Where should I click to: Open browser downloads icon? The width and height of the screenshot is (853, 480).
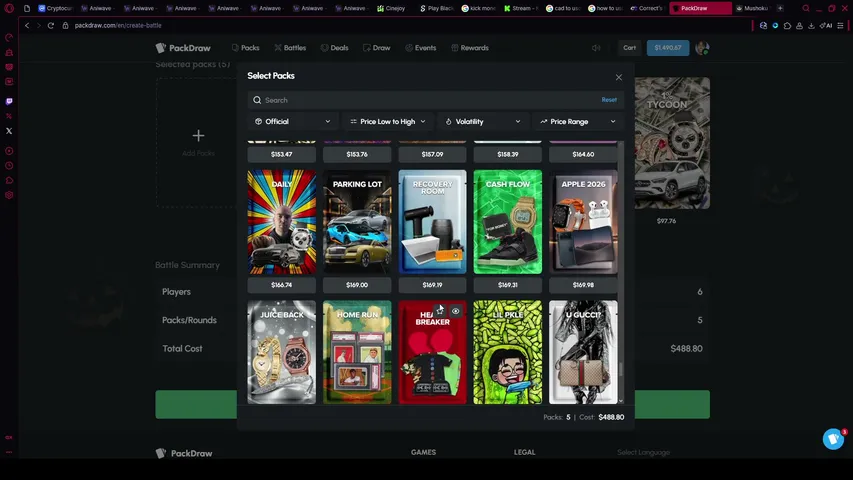[x=811, y=26]
